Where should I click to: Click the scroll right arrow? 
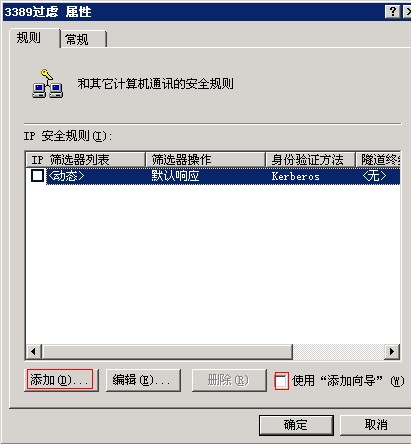(392, 351)
